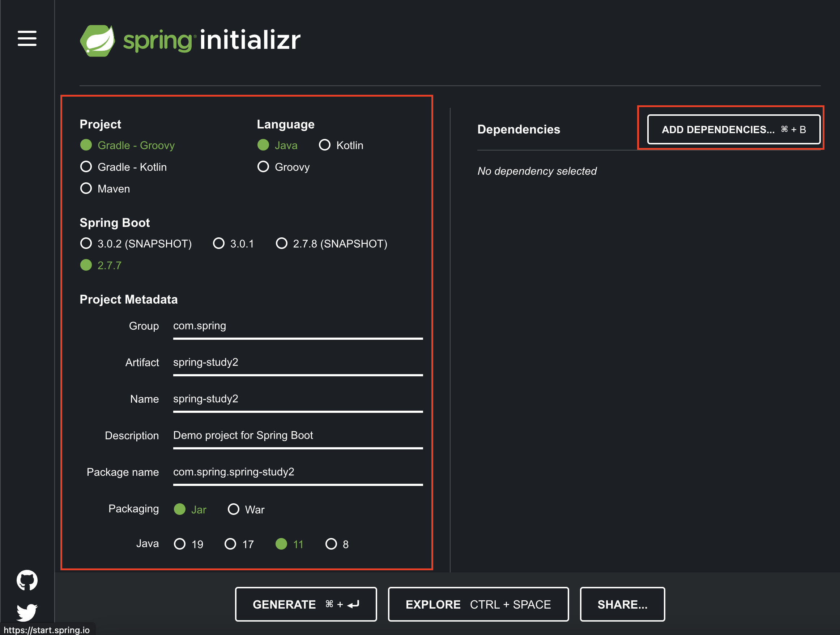The image size is (840, 635).
Task: Open the hamburger menu icon
Action: pos(27,38)
